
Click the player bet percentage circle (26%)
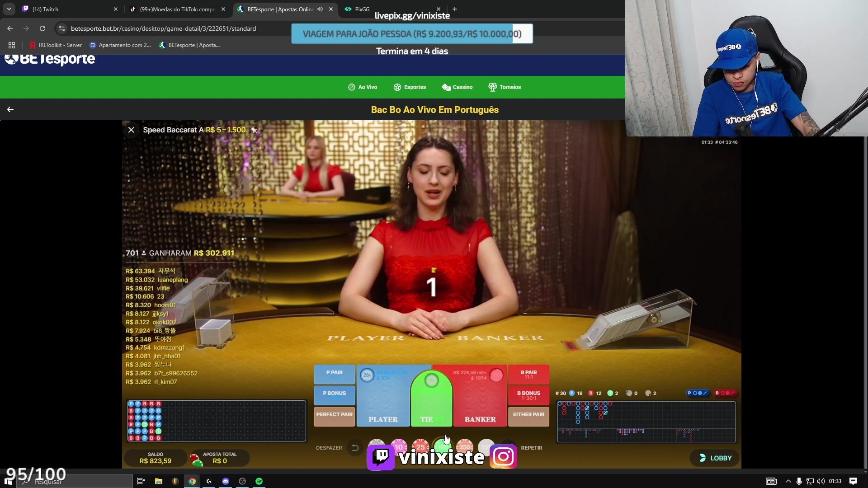point(367,375)
